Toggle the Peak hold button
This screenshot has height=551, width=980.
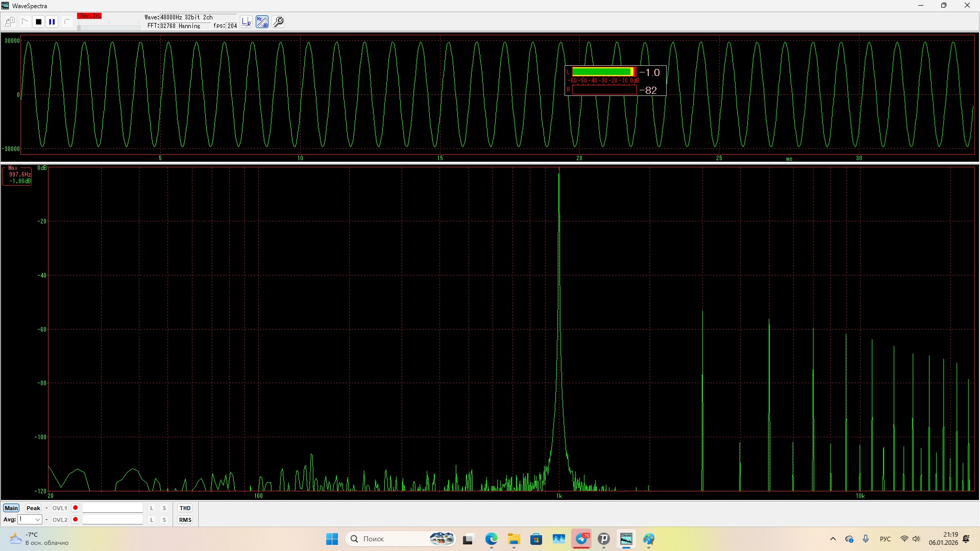[x=33, y=508]
